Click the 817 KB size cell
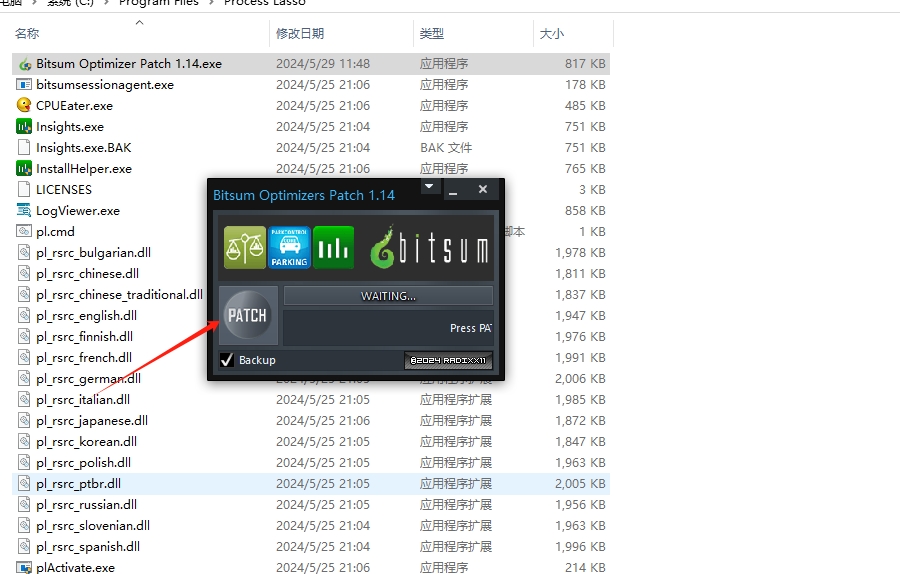The image size is (900, 574). (x=585, y=64)
